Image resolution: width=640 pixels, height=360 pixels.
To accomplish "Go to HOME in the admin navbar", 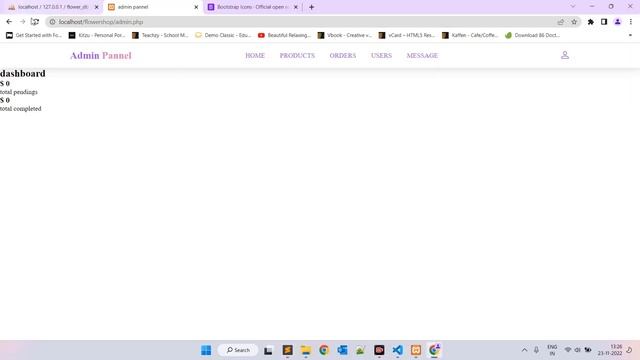I will pos(255,56).
